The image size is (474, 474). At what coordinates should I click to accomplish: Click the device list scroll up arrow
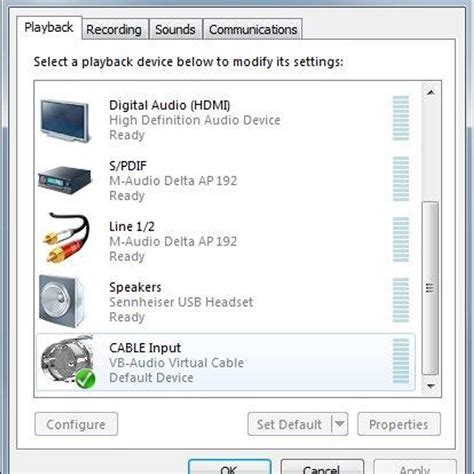point(431,92)
